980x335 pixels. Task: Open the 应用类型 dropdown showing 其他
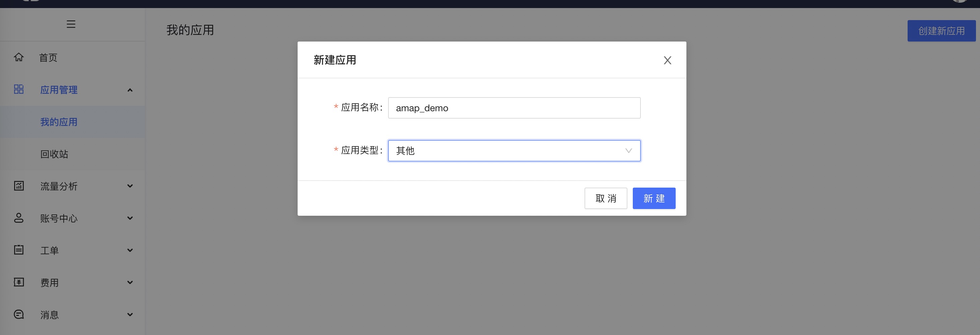[x=514, y=150]
